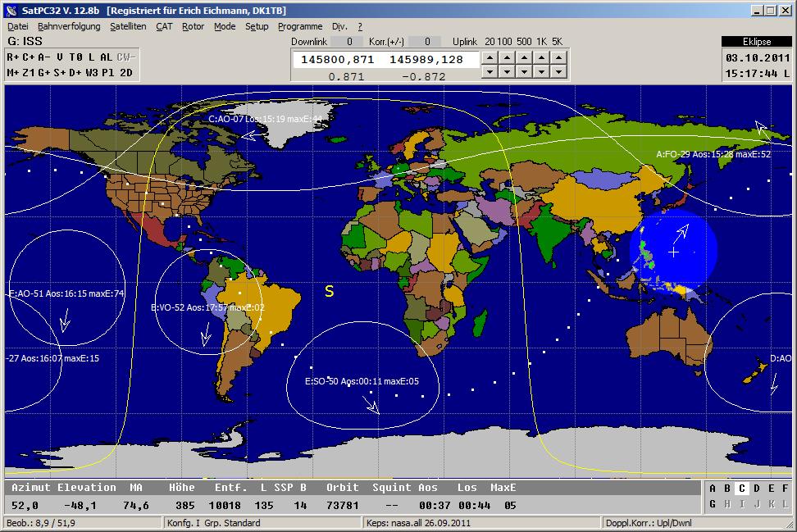Click the D+ toolbar button

point(75,72)
